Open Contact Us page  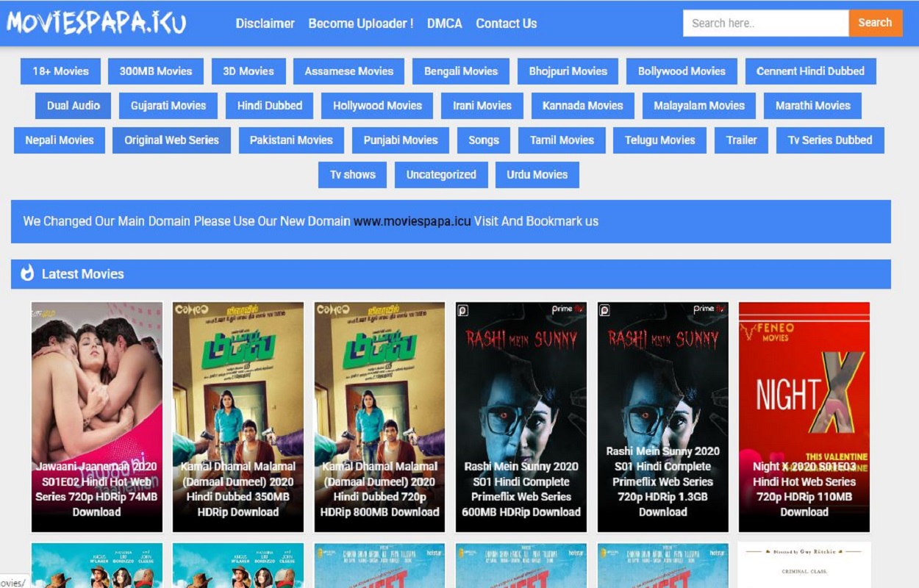[x=506, y=24]
